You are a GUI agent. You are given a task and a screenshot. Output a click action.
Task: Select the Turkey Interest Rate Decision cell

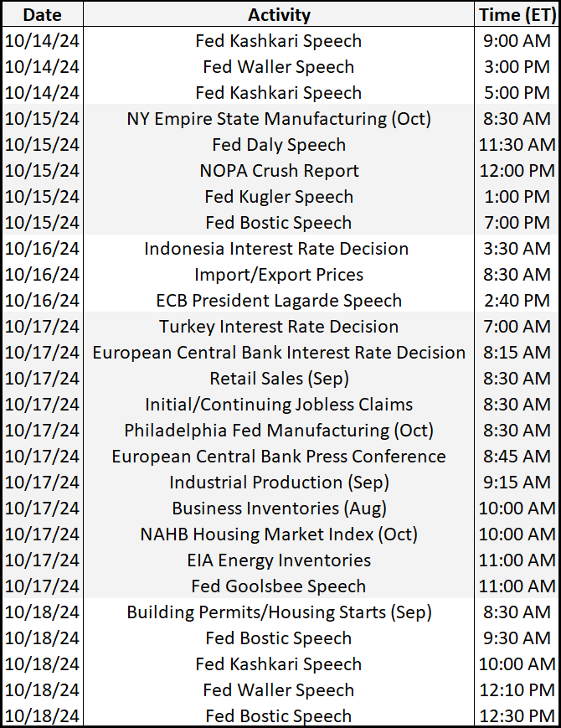(x=279, y=327)
